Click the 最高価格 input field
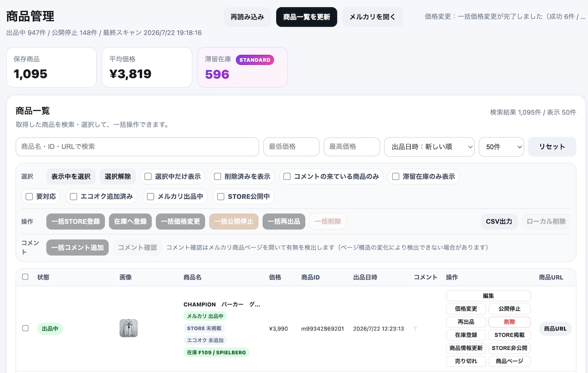The image size is (588, 373). pyautogui.click(x=352, y=147)
